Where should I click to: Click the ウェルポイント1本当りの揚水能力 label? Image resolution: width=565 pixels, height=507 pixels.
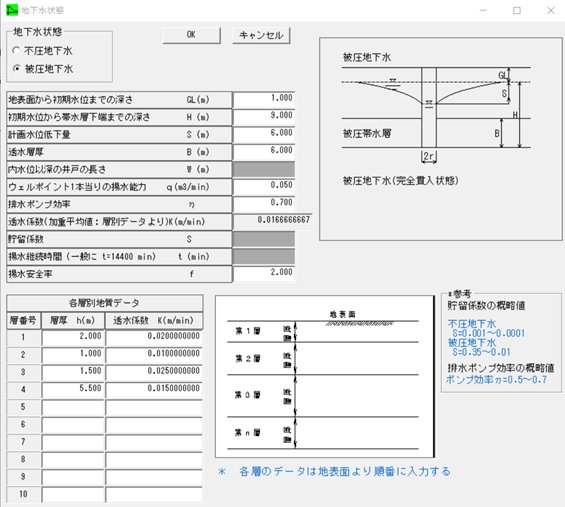pyautogui.click(x=77, y=187)
